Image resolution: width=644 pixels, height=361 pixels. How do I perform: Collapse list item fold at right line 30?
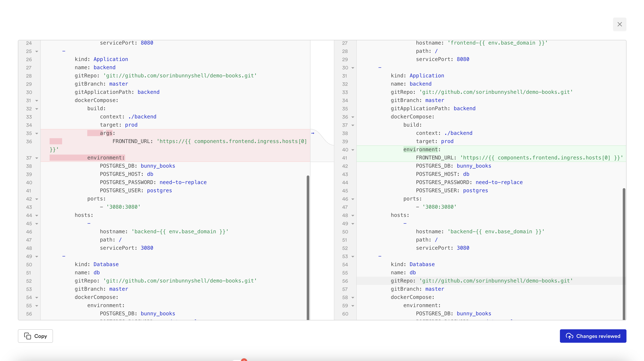353,68
